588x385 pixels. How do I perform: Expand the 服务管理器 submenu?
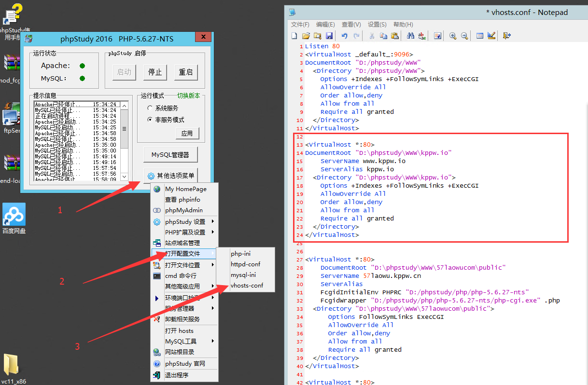(185, 308)
